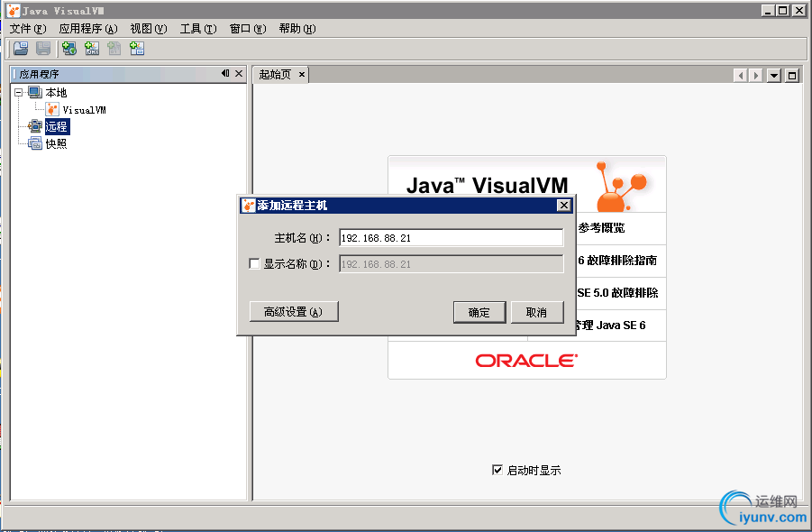Click the grayed Save Snapshot toolbar icon
This screenshot has height=532, width=812.
point(43,48)
